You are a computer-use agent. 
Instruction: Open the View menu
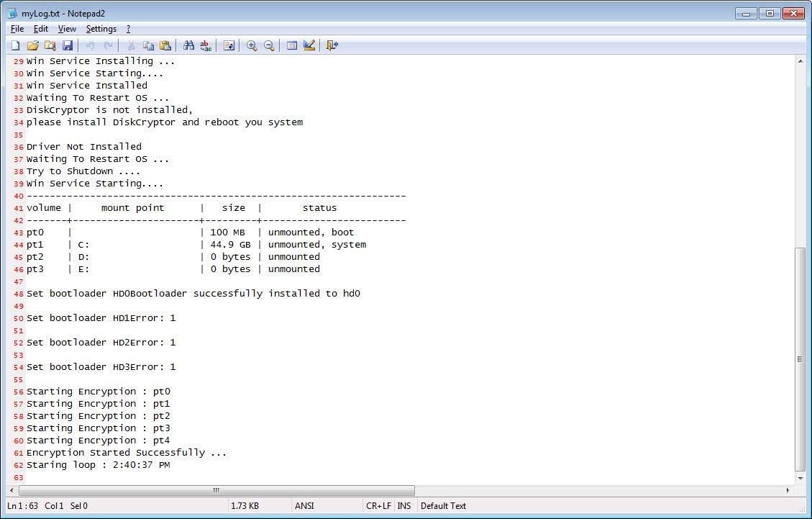tap(67, 29)
